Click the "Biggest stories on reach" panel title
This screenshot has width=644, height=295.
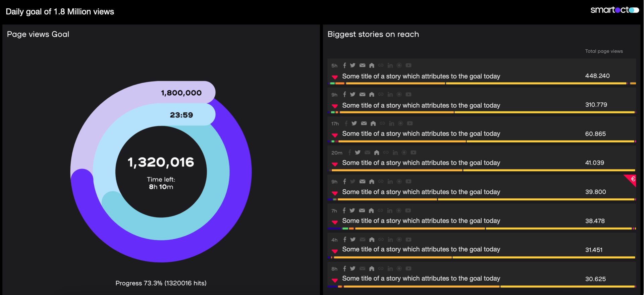[x=373, y=34]
